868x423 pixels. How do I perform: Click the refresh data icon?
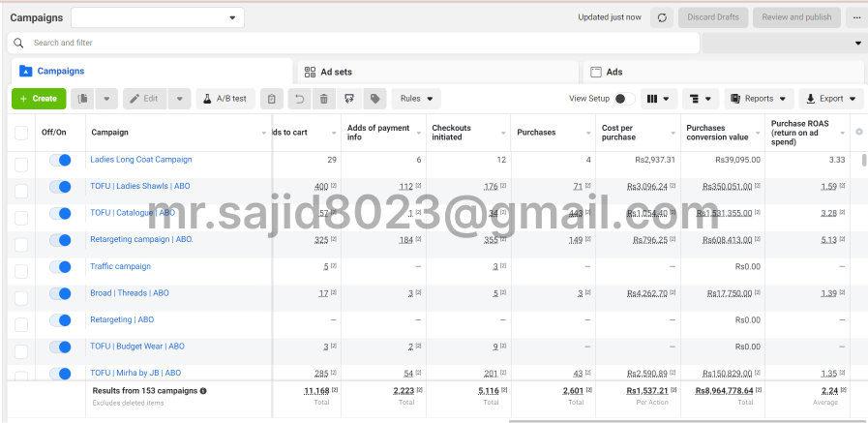[662, 17]
